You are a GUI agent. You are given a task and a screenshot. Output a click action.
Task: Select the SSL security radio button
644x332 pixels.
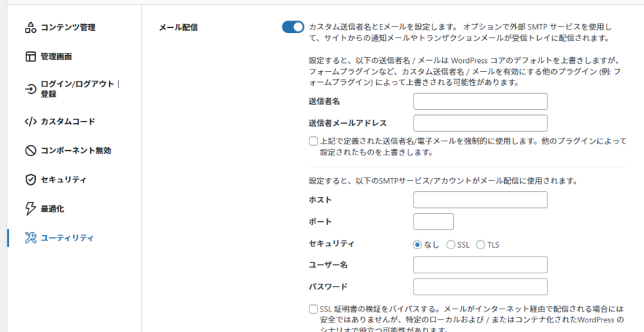coord(451,245)
